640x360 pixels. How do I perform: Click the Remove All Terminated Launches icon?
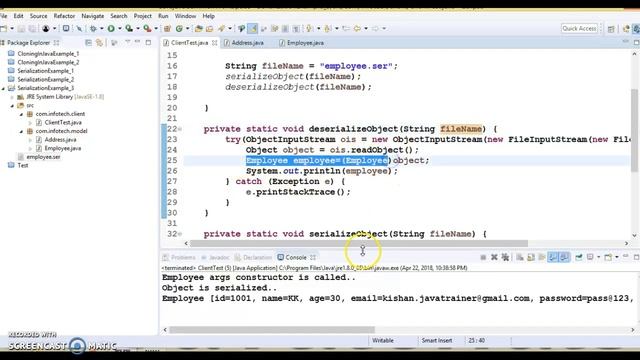(x=505, y=257)
